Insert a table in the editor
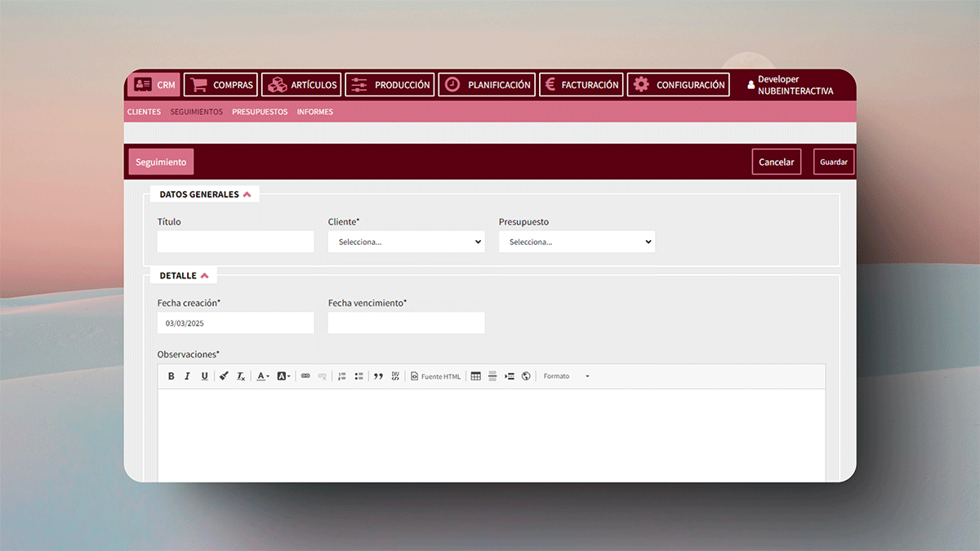 pos(475,376)
